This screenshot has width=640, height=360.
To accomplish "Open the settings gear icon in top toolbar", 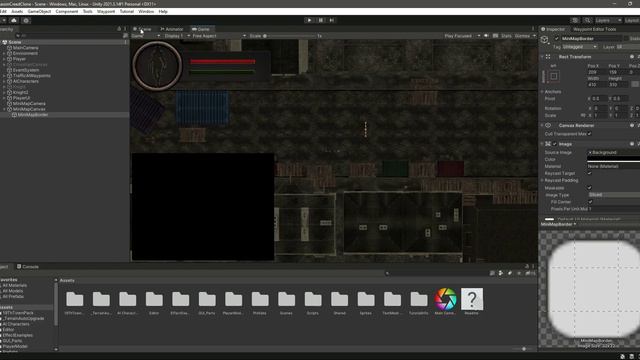I will tap(26, 20).
